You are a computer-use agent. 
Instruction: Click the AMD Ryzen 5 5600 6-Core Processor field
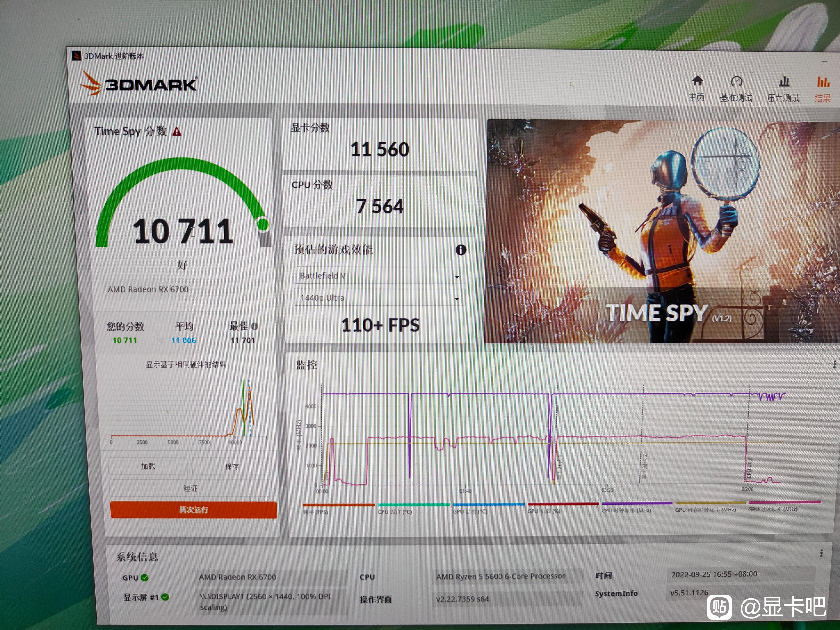pyautogui.click(x=507, y=576)
